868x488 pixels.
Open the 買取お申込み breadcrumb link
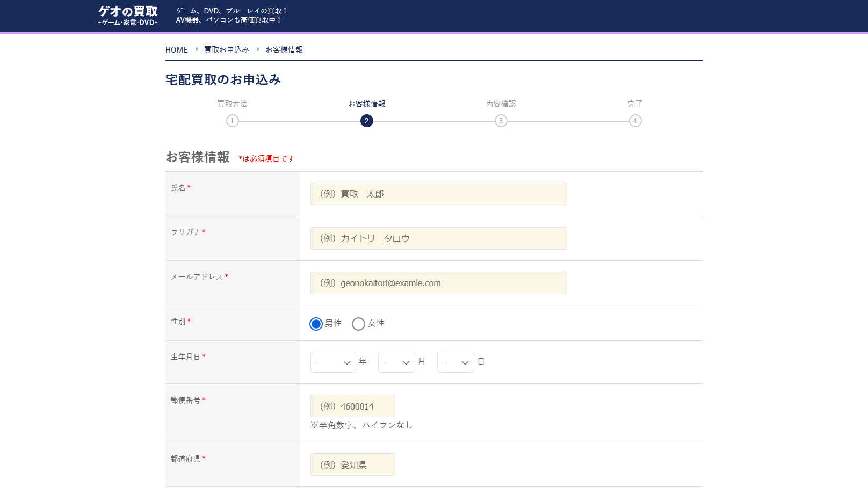pos(227,50)
